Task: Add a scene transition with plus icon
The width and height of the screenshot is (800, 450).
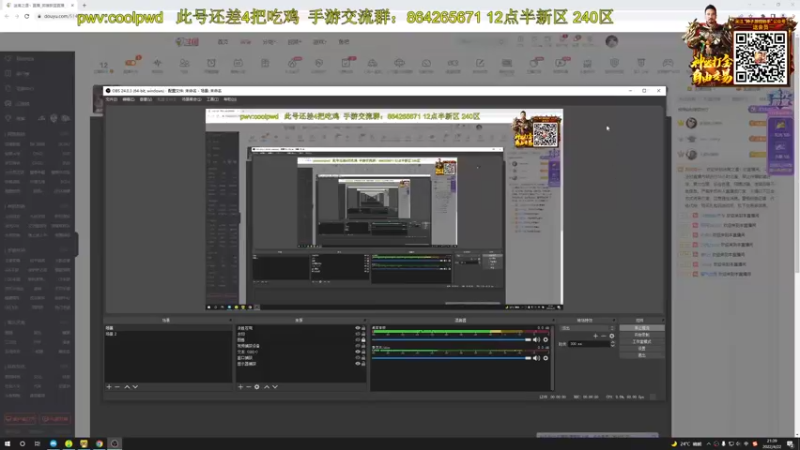Action: [595, 336]
